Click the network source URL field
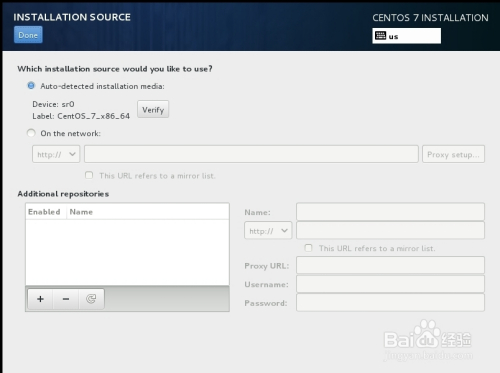This screenshot has height=373, width=500. 251,154
